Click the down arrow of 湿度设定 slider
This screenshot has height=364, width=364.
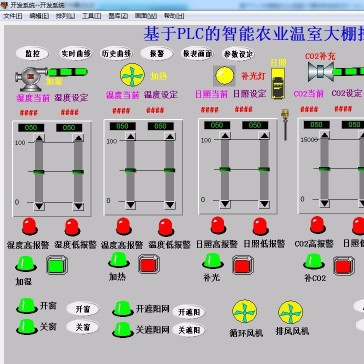(78, 207)
